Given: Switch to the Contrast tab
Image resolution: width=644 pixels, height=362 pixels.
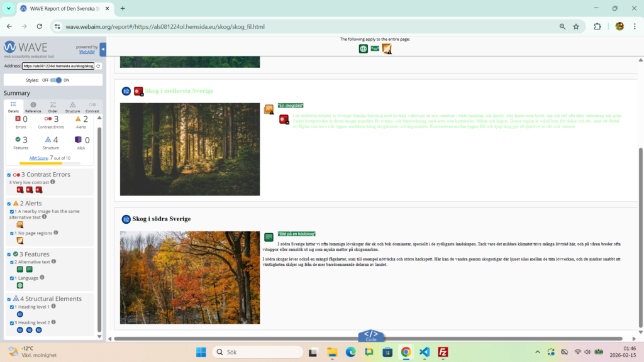Looking at the screenshot, I should coord(92,107).
